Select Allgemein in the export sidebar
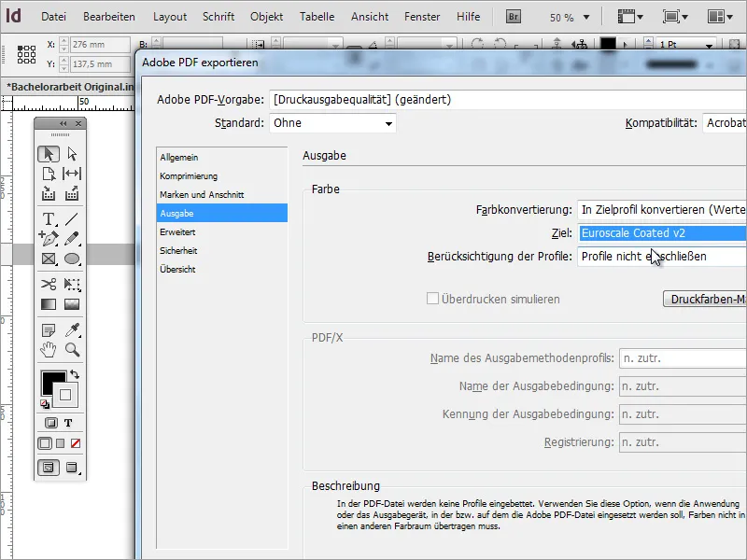Viewport: 747px width, 560px height. [222, 158]
